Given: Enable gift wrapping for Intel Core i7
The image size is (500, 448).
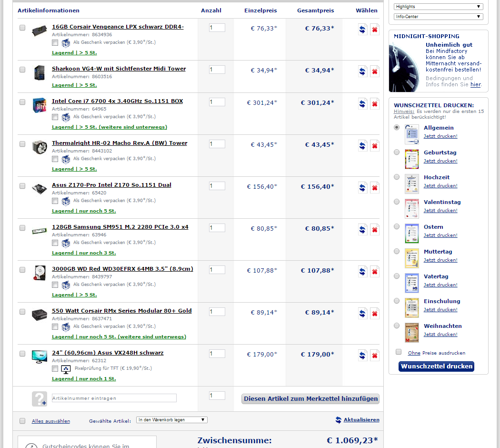Looking at the screenshot, I should click(x=55, y=117).
